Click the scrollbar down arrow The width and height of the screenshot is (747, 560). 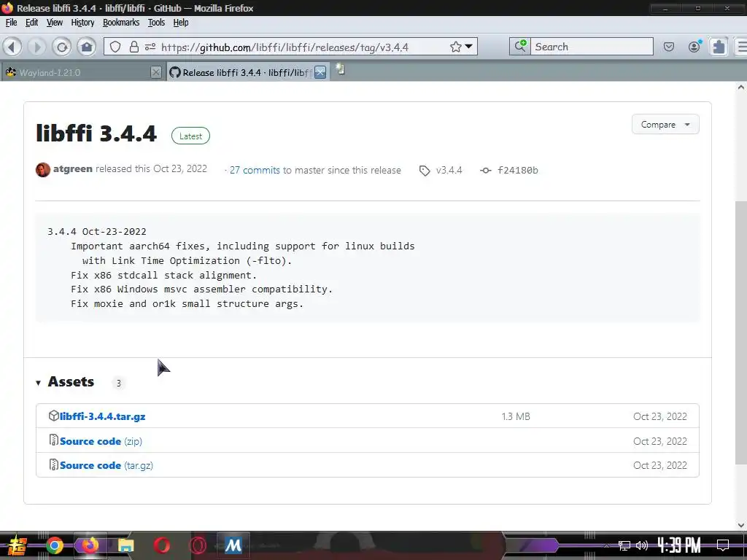pyautogui.click(x=741, y=525)
